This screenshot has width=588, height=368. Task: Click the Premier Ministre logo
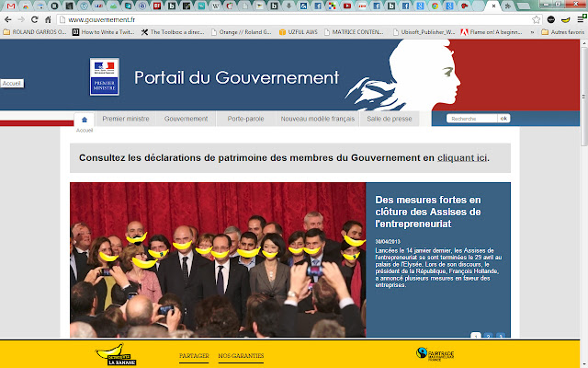click(104, 77)
